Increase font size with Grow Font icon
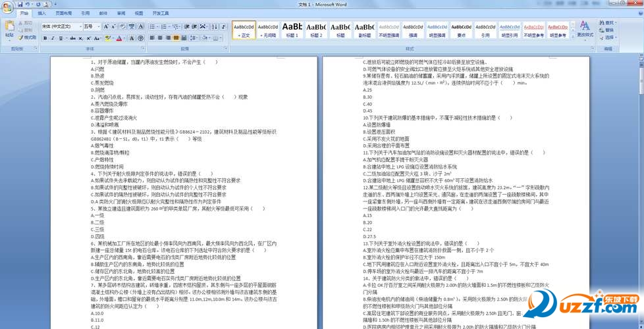644x329 pixels. 106,27
